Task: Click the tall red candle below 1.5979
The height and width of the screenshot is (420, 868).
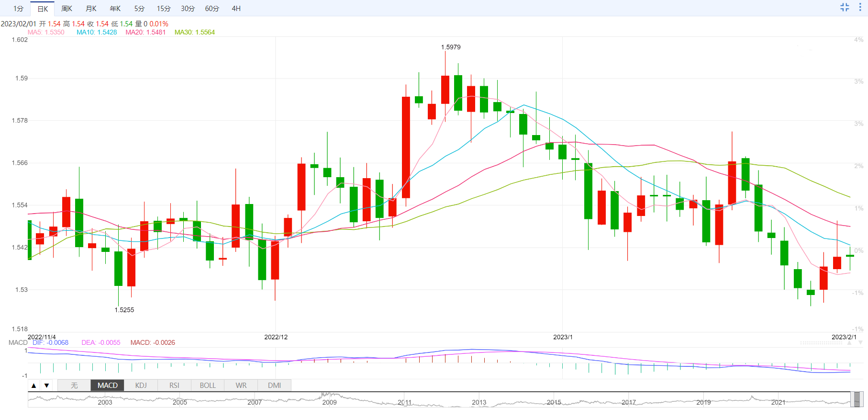Action: click(445, 90)
